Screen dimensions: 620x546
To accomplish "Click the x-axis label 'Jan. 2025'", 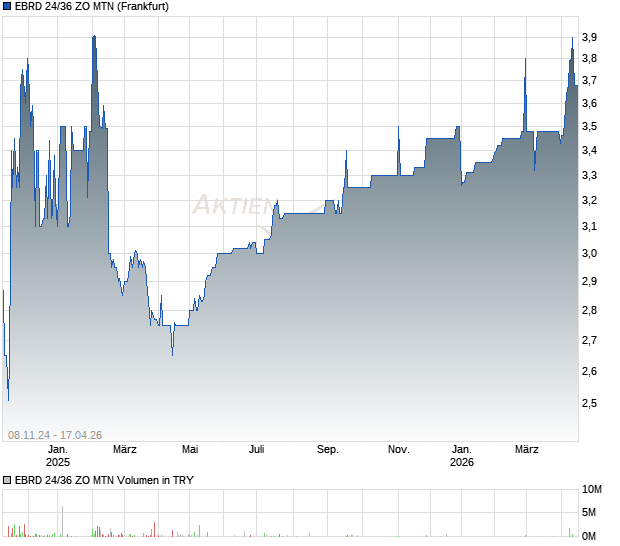I will pos(58,455).
